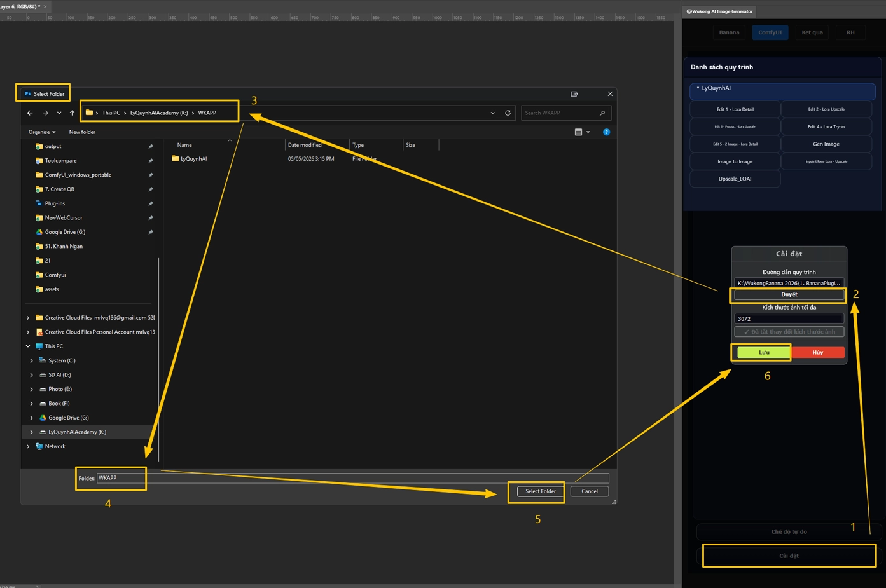Create a New folder
This screenshot has height=588, width=886.
(82, 132)
